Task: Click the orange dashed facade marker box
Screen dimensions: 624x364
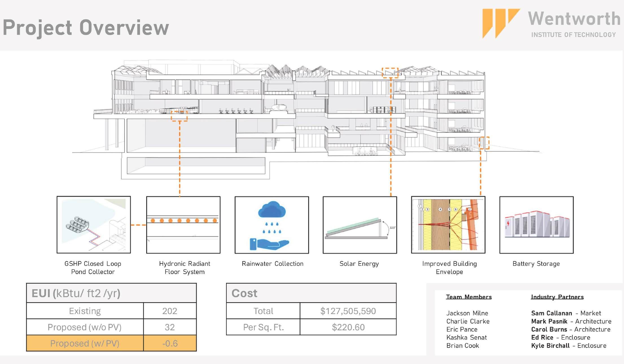Action: [484, 143]
